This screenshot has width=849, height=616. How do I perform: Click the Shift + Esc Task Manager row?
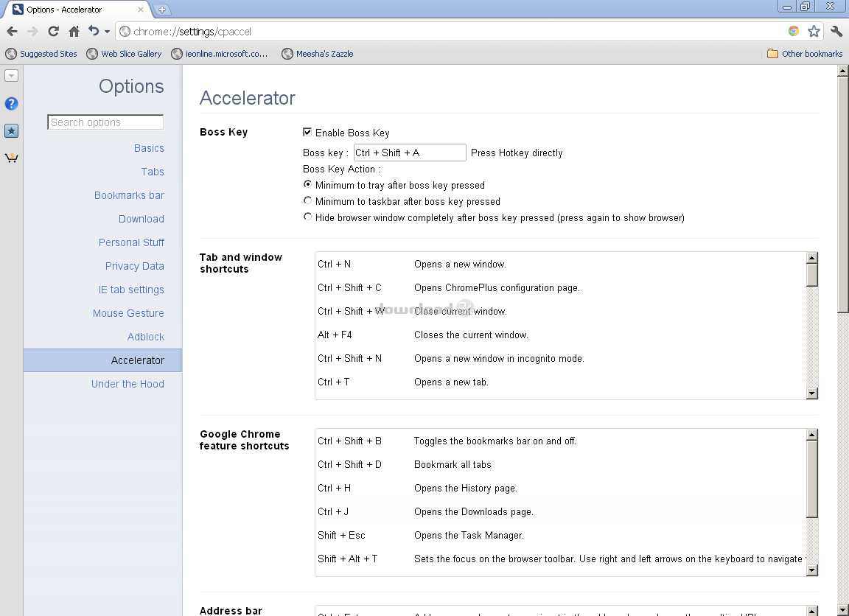[560, 535]
